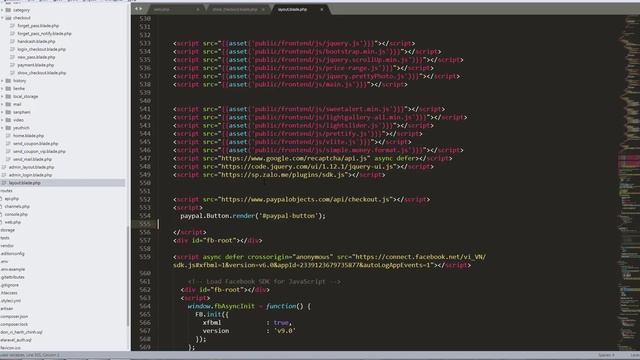640x360 pixels.
Task: Open show_checkout.blade.php in sidebar
Action: pos(42,73)
